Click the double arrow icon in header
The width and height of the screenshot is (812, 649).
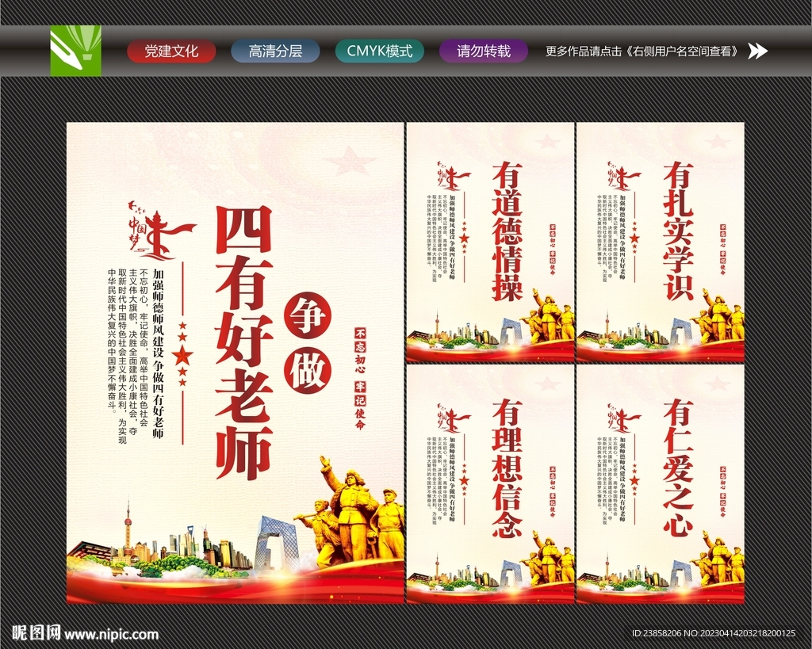pos(757,51)
